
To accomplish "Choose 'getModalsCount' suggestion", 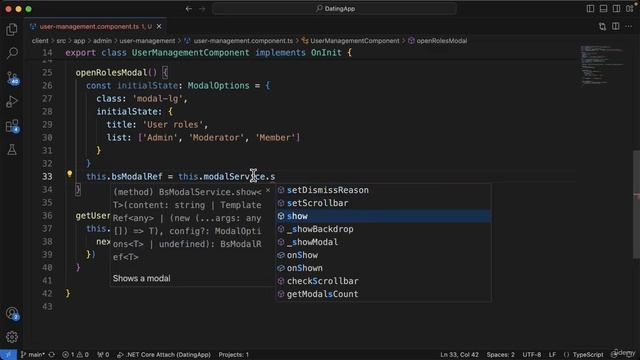I will 383,294.
